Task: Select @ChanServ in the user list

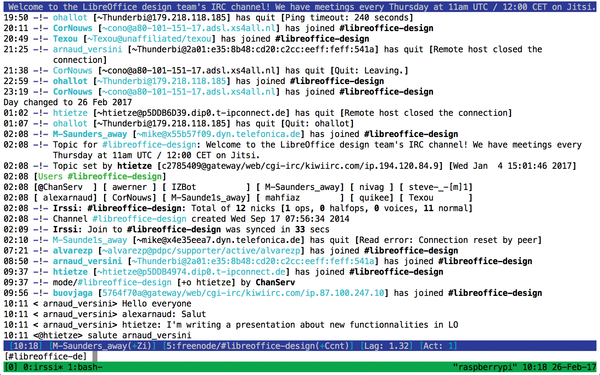Action: pos(60,188)
